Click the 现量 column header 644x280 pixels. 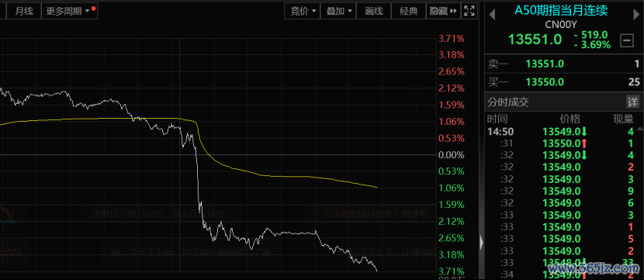(x=624, y=119)
